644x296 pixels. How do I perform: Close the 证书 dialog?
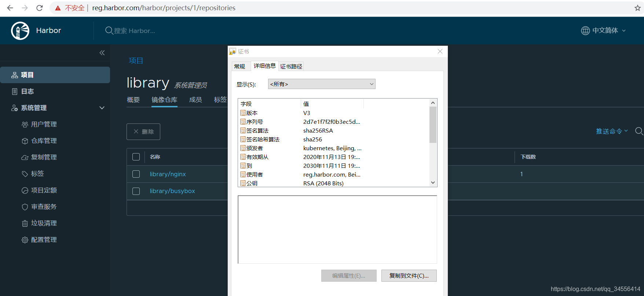click(440, 52)
